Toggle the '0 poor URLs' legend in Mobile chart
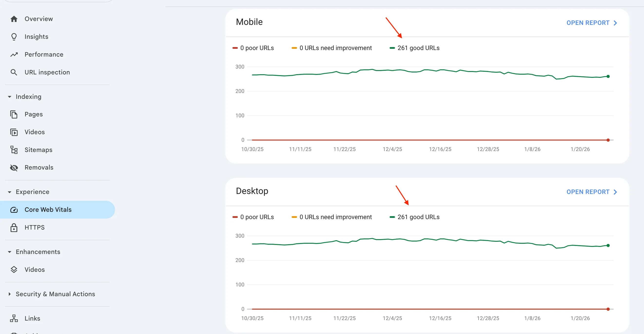Screen dimensions: 644x334 pyautogui.click(x=253, y=48)
